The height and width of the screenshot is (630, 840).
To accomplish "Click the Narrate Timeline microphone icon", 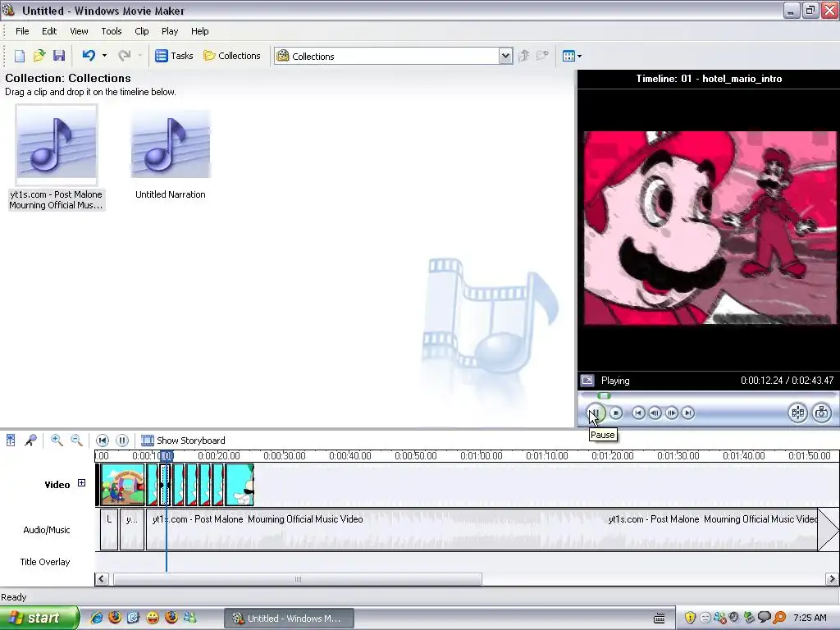I will [x=30, y=441].
